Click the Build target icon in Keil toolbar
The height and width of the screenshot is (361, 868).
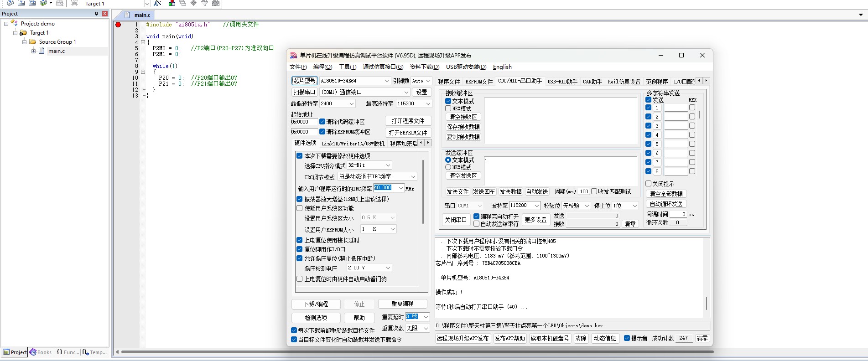click(21, 3)
